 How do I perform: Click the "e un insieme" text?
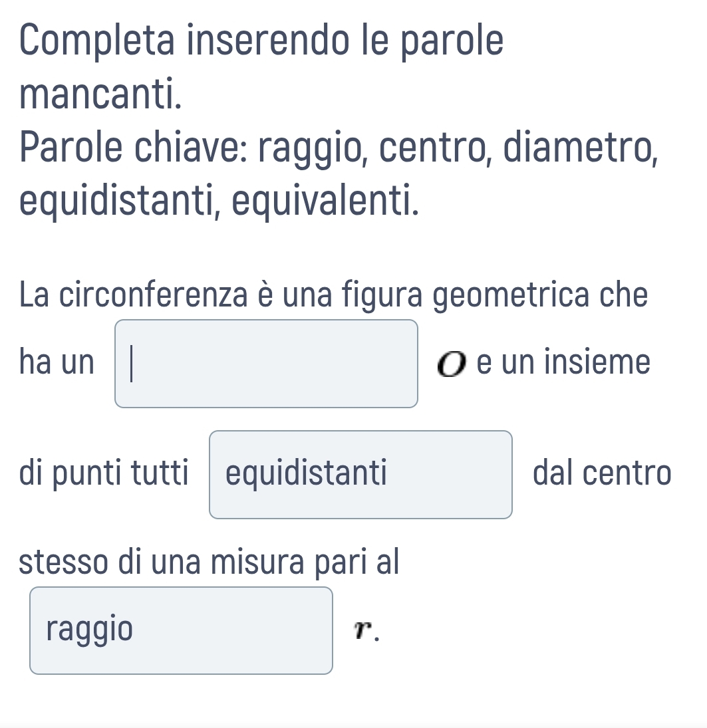[x=563, y=363]
